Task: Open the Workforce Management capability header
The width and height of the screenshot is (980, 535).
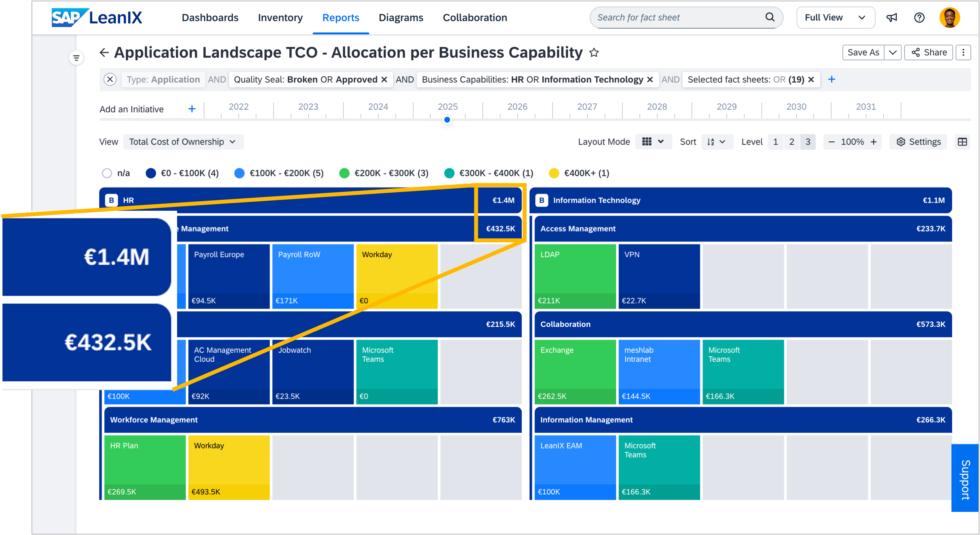Action: click(312, 419)
